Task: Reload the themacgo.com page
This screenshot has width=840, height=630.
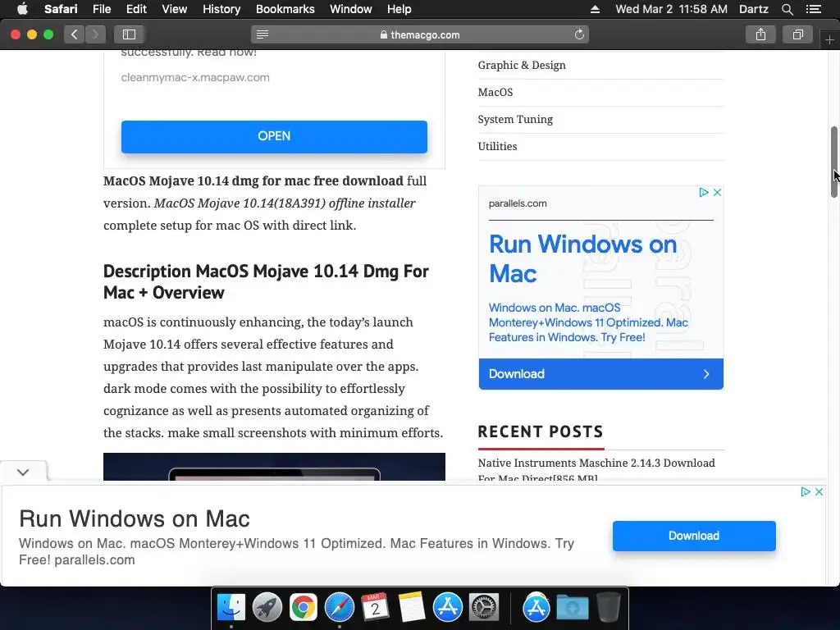Action: click(x=579, y=34)
